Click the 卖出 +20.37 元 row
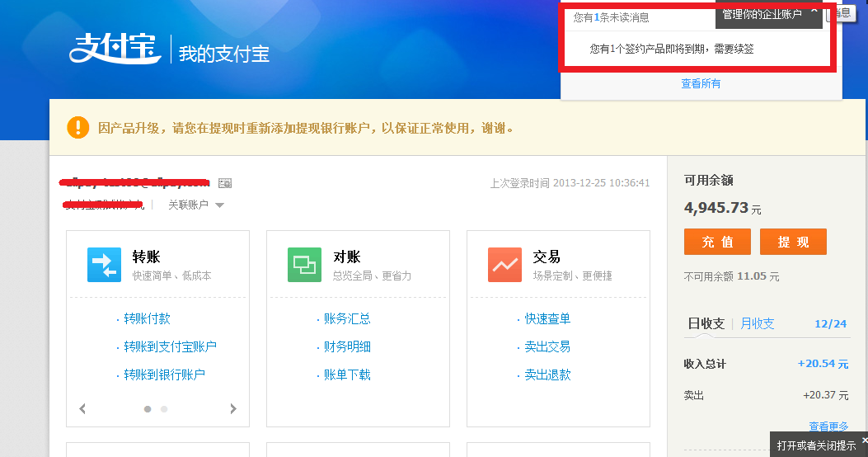Viewport: 868px width, 457px height. pos(766,395)
